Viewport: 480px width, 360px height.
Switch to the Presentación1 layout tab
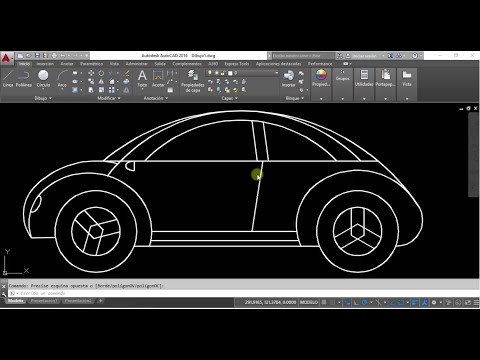[44, 301]
